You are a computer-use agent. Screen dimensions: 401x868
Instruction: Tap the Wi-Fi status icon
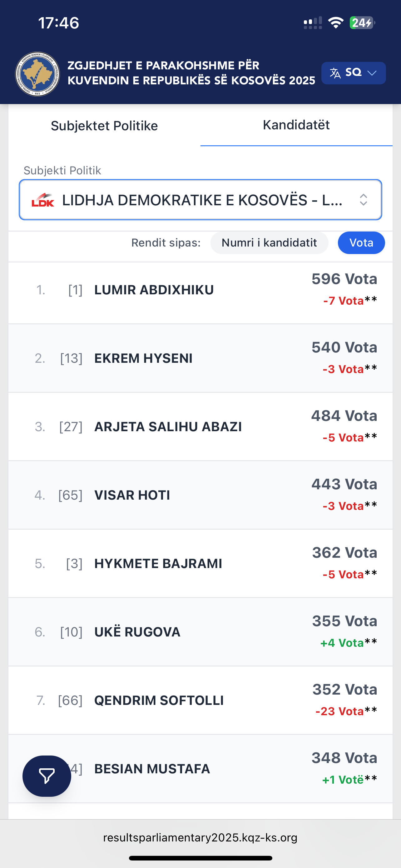tap(336, 23)
